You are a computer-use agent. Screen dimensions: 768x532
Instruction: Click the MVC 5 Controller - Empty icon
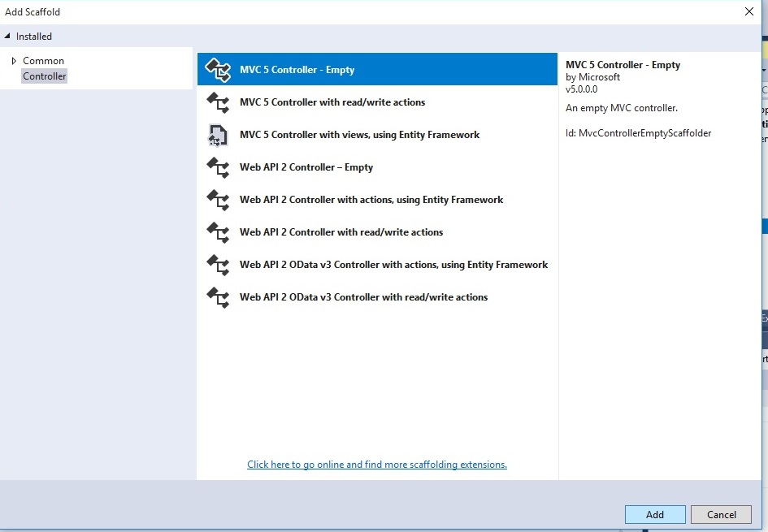(x=218, y=70)
